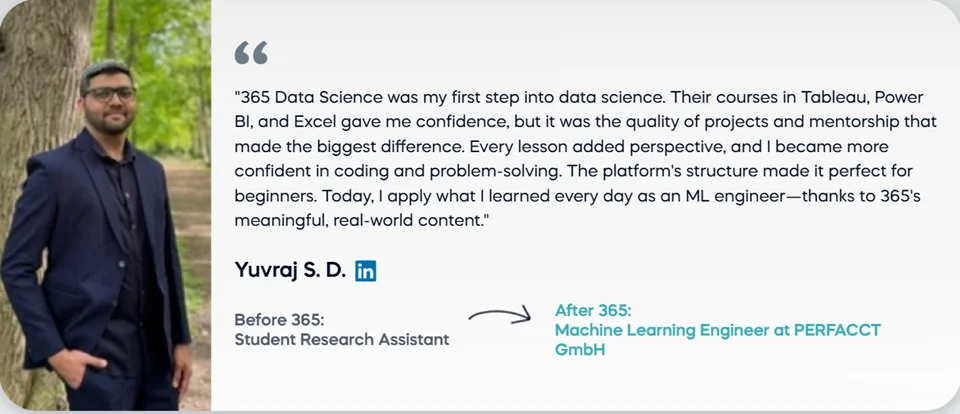The image size is (960, 414).
Task: Click the large quotation mark icon
Action: 251,53
